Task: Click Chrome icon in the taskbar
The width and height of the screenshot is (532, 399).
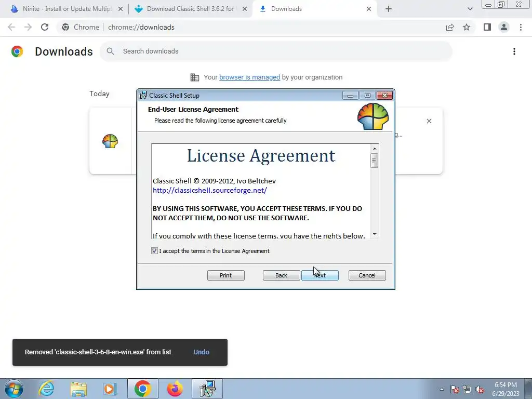Action: tap(142, 389)
